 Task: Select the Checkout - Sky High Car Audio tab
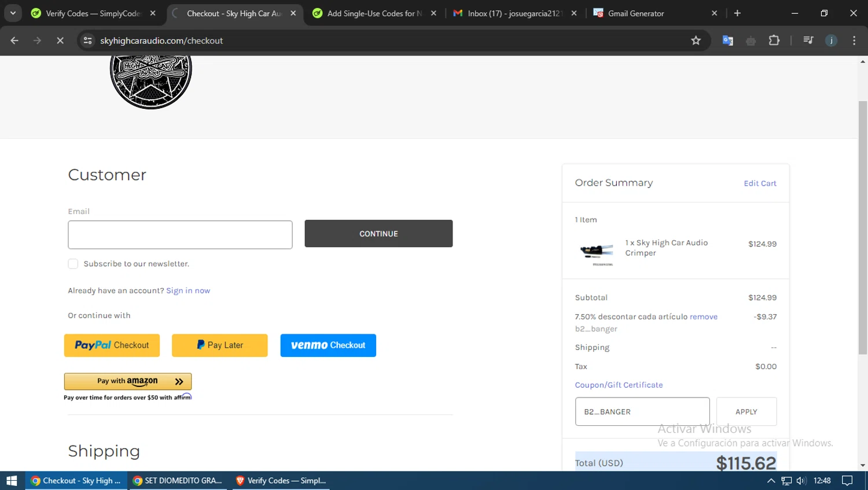234,13
